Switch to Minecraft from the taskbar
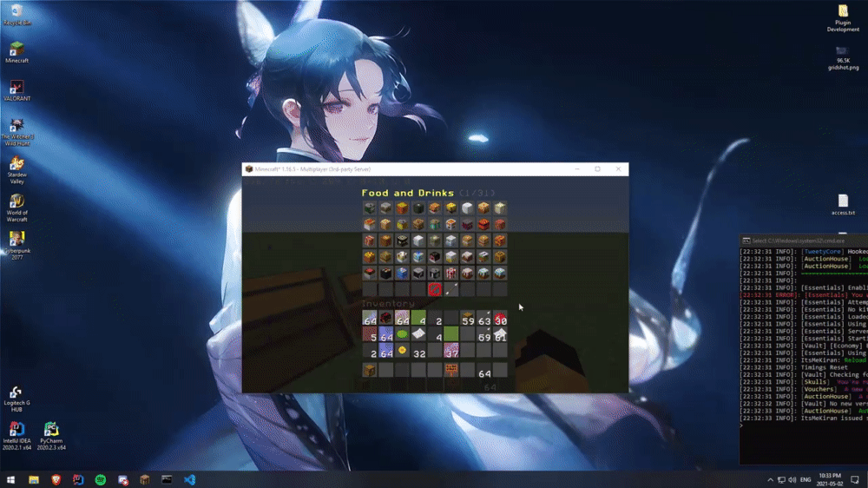Viewport: 868px width, 488px height. [x=144, y=479]
